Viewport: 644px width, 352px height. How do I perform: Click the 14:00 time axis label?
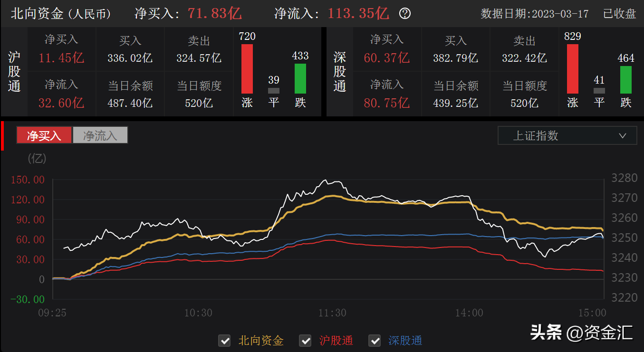[469, 313]
